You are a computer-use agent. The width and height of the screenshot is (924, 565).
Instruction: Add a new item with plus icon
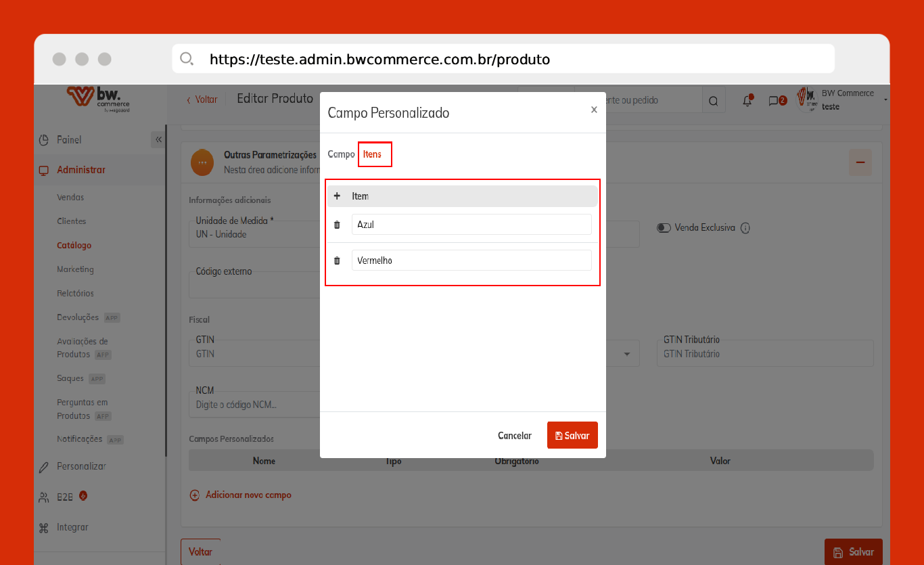pos(337,196)
